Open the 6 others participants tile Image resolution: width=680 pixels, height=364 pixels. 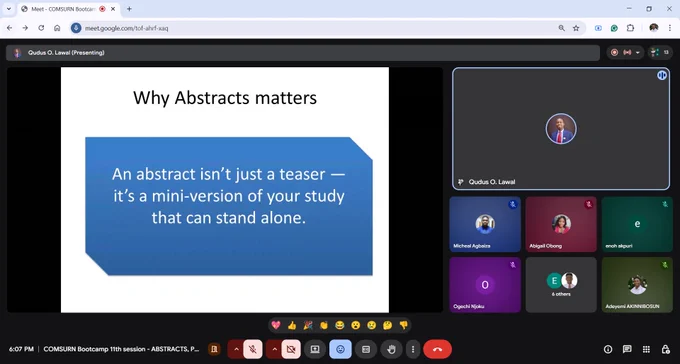pos(561,285)
